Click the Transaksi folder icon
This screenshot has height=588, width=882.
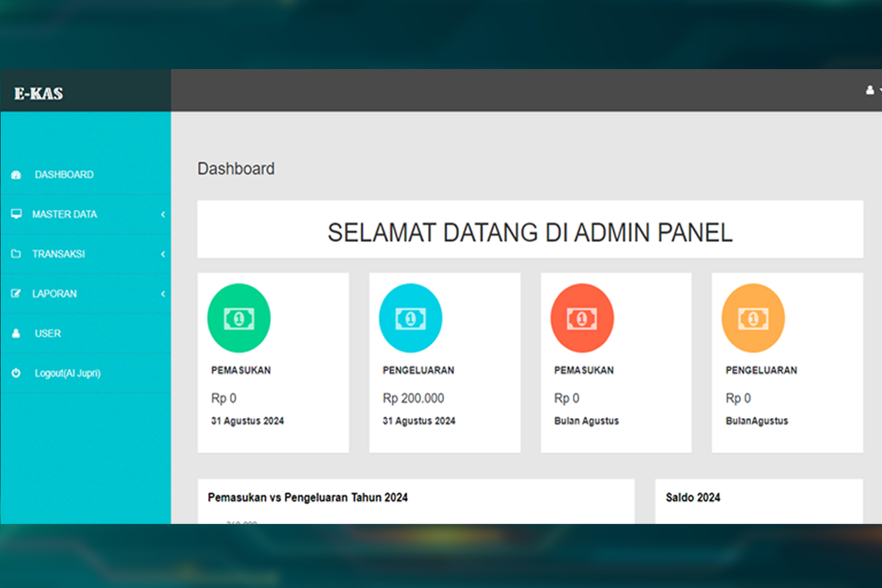(16, 254)
